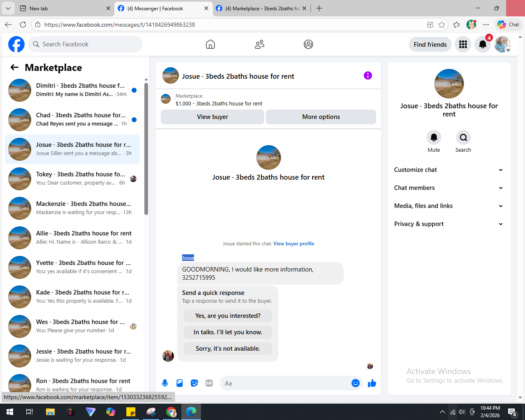Viewport: 525px width, 420px height.
Task: Open the Home icon in top navigation
Action: 210,44
